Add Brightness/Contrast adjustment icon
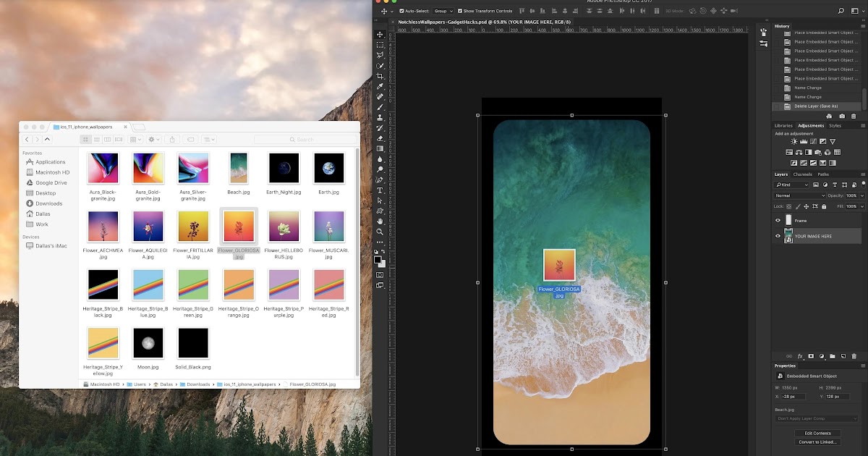Image resolution: width=868 pixels, height=456 pixels. (793, 142)
